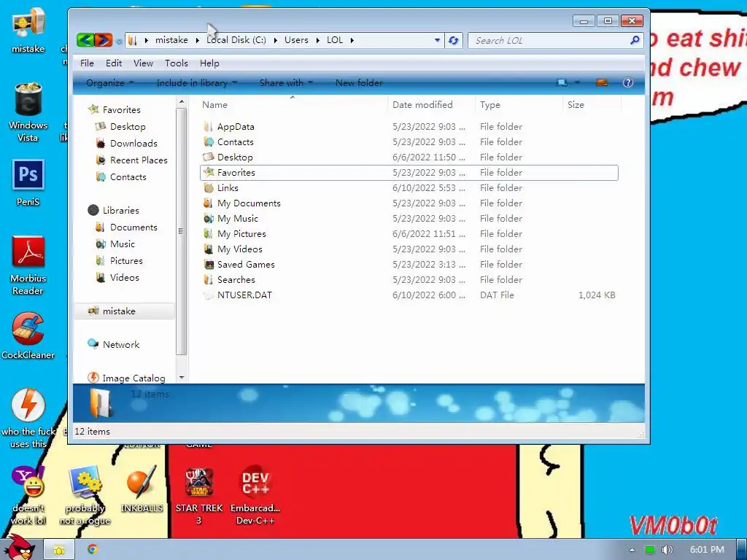Select Downloads in Favorites pane

[x=126, y=144]
